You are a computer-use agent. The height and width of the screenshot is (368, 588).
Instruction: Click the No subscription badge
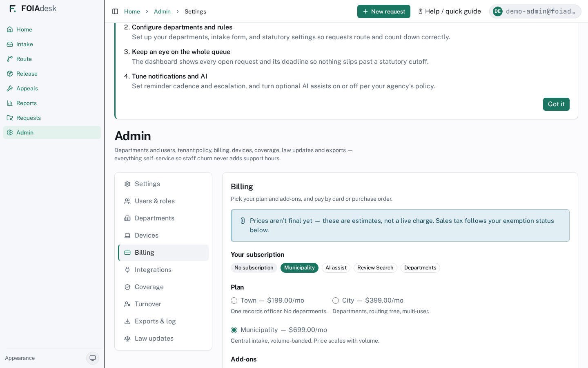click(254, 268)
